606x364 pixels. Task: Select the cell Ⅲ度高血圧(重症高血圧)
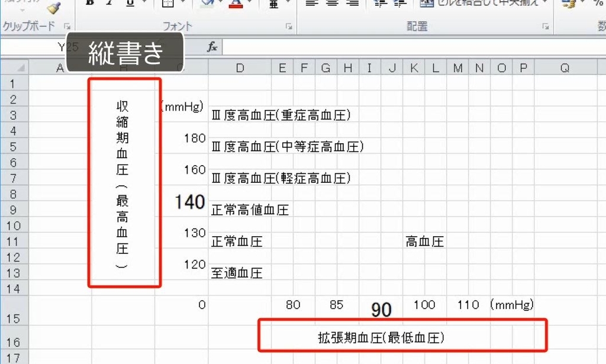pos(281,115)
